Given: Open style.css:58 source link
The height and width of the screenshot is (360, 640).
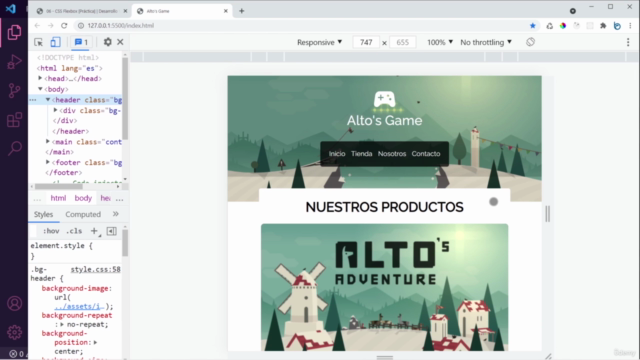Looking at the screenshot, I should pyautogui.click(x=96, y=269).
